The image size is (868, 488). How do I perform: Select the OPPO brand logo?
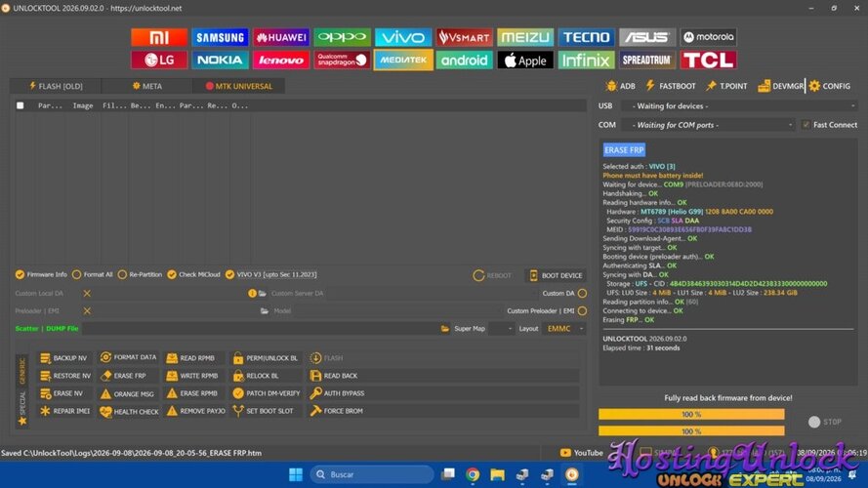[342, 37]
